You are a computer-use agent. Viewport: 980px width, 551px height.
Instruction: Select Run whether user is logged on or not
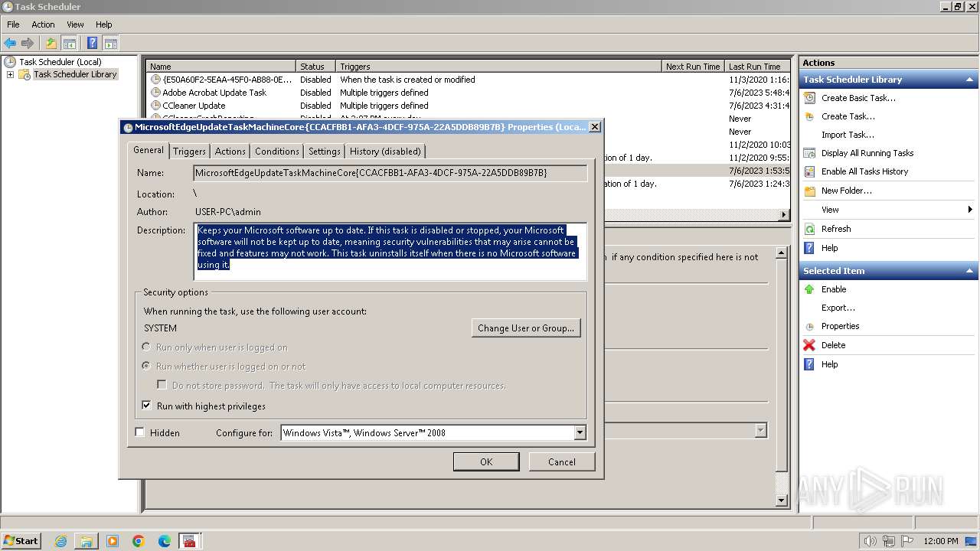[146, 366]
